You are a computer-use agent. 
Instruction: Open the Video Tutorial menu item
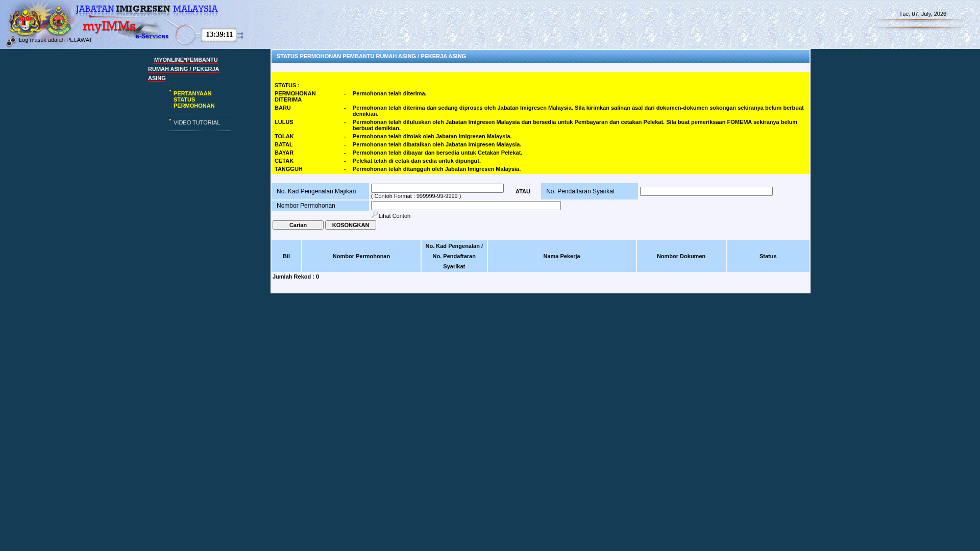(197, 122)
